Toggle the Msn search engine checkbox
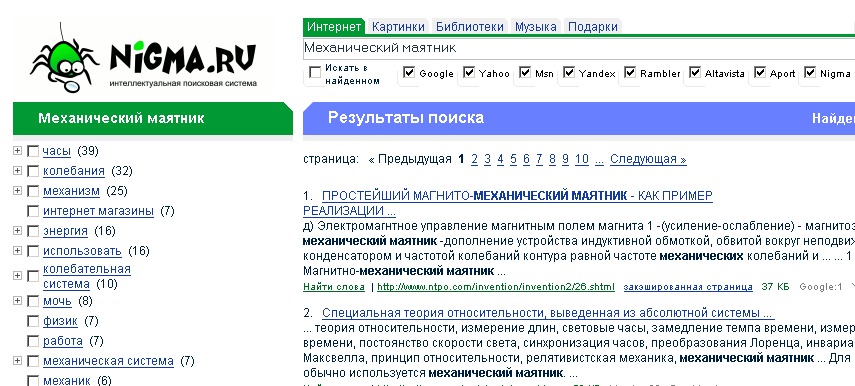 coord(525,73)
